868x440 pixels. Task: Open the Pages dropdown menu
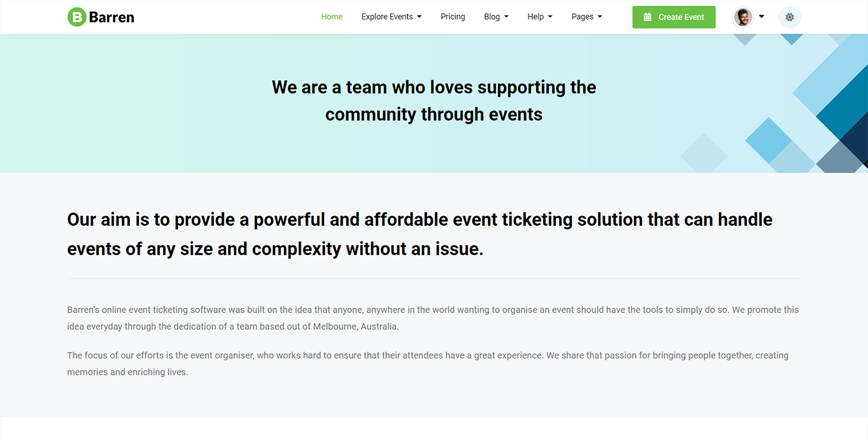tap(586, 17)
